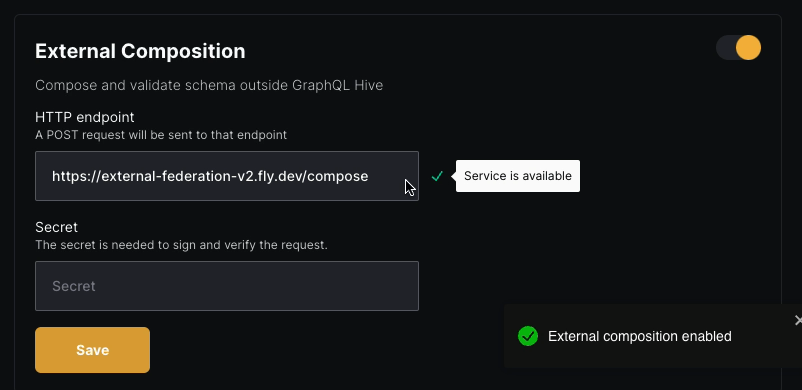Click the POST request helper text
Screen dimensions: 802x390
click(x=161, y=135)
